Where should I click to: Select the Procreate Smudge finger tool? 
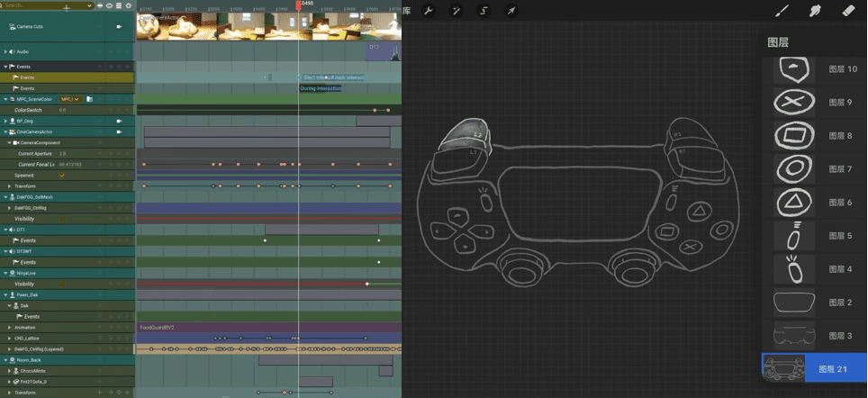(815, 11)
